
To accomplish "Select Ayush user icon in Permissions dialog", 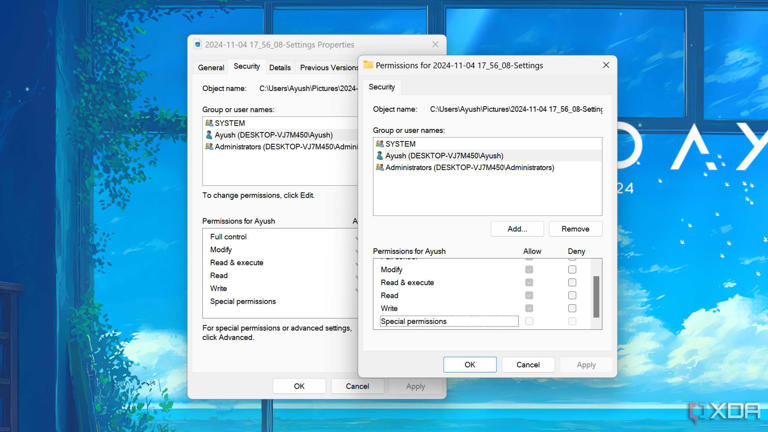I will 380,156.
